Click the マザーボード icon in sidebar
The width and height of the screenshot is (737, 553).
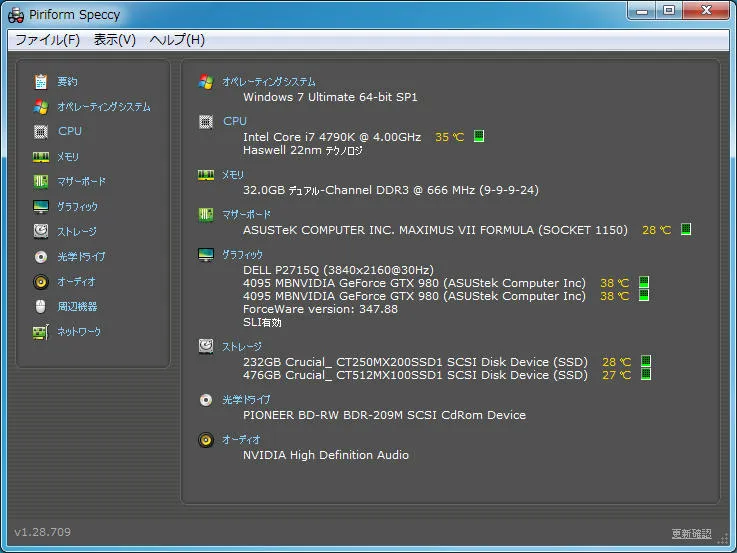tap(41, 181)
